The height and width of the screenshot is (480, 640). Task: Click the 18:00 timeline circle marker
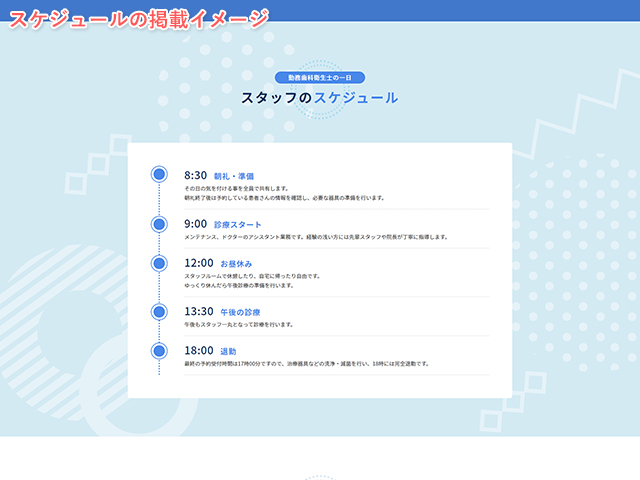(x=159, y=351)
